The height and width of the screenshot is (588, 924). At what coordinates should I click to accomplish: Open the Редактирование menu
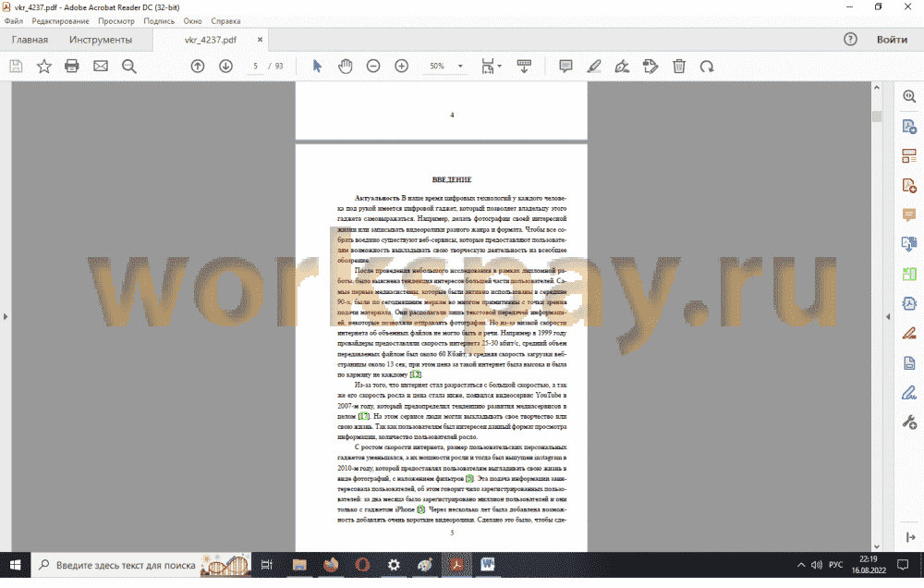tap(60, 20)
